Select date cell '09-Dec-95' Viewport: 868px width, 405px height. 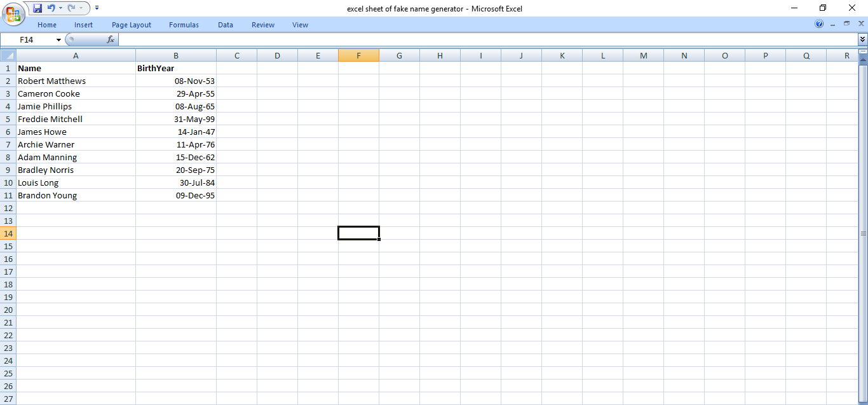(x=176, y=195)
